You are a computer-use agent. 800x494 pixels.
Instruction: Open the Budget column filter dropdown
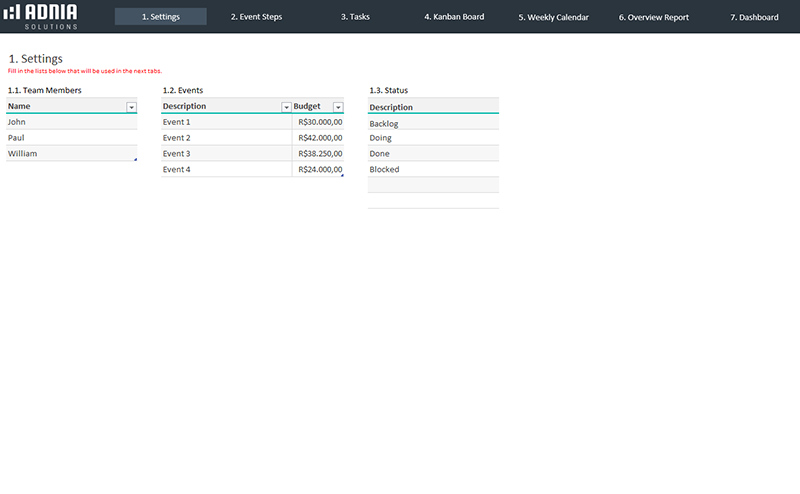pyautogui.click(x=338, y=106)
